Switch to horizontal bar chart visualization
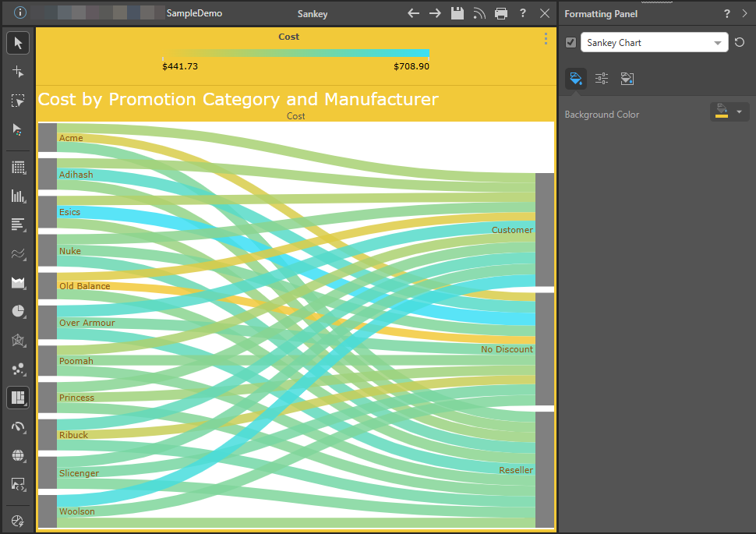Image resolution: width=756 pixels, height=534 pixels. [18, 225]
